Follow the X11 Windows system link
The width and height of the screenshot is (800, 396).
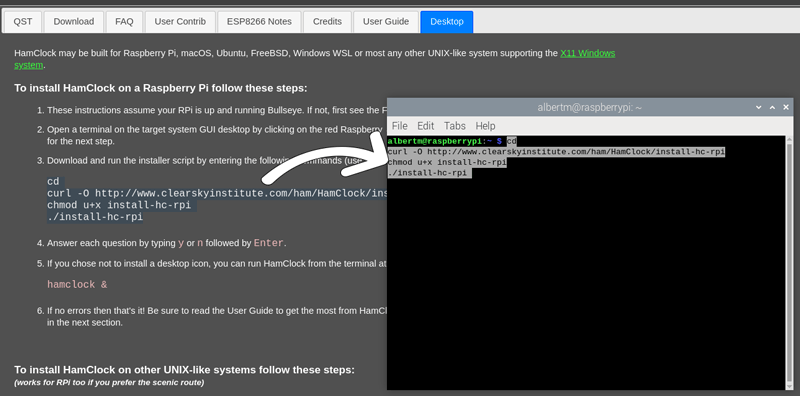(587, 53)
